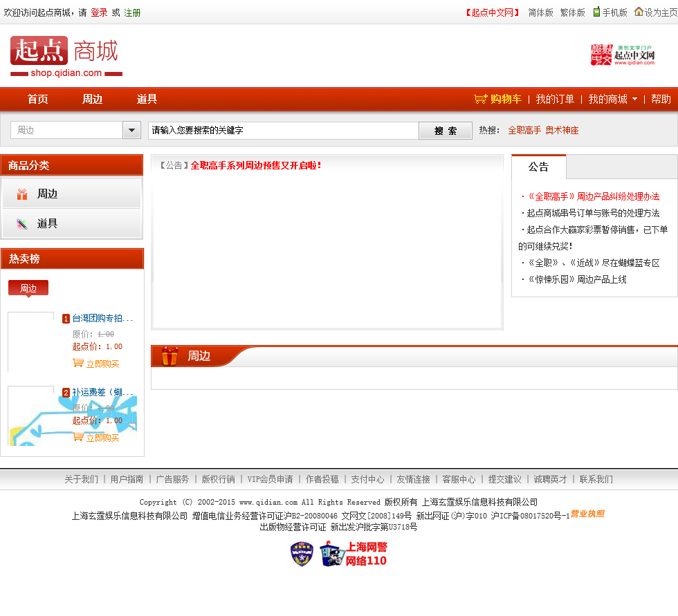
Task: Select the 公告 tab
Action: point(539,167)
